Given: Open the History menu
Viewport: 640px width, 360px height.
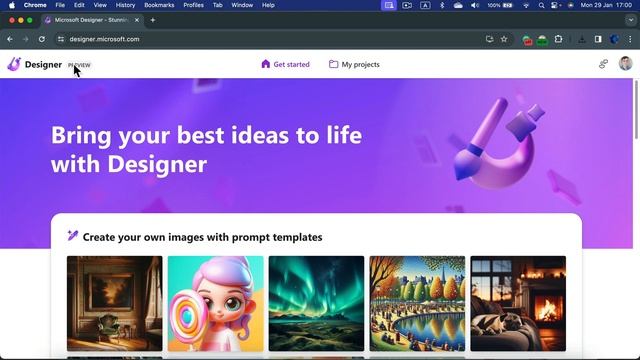Looking at the screenshot, I should click(x=125, y=5).
